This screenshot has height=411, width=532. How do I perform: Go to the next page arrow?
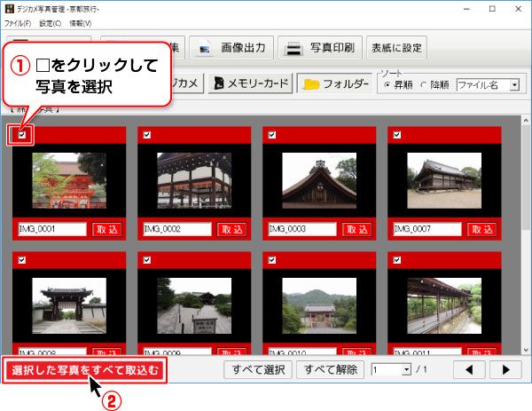[505, 369]
